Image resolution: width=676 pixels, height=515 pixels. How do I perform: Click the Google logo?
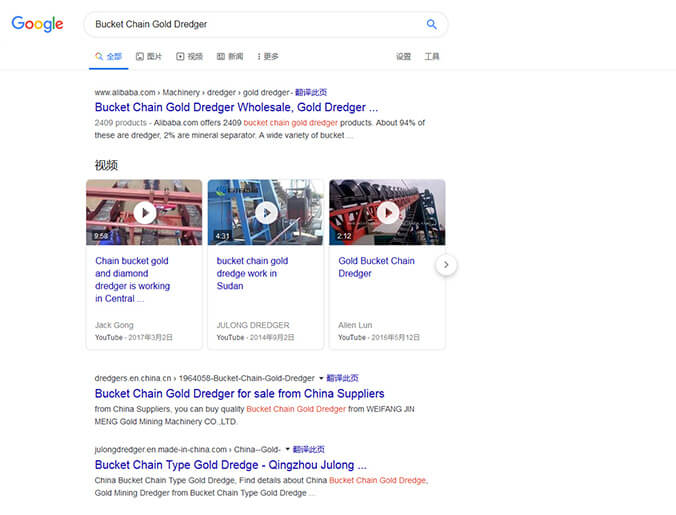coord(38,24)
